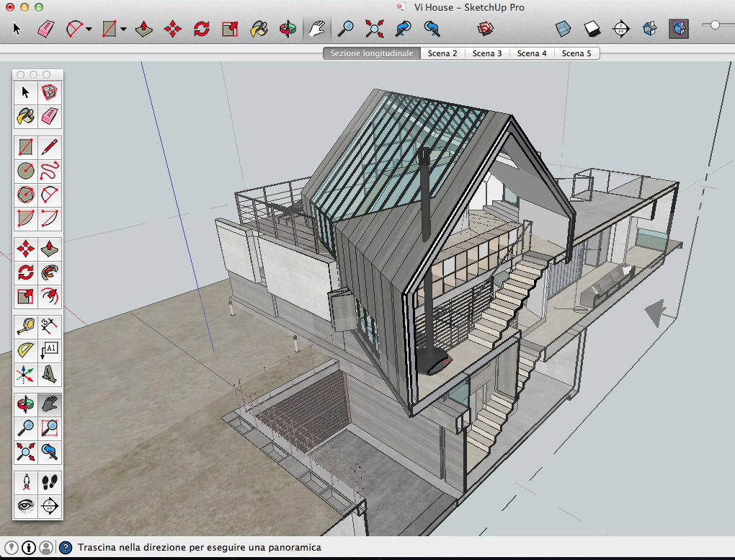
Task: Click the slider handle in top toolbar
Action: click(715, 25)
